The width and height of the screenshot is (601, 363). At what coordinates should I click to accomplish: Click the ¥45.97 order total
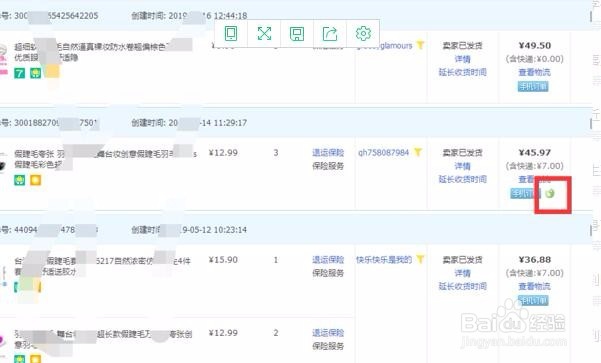(x=535, y=153)
